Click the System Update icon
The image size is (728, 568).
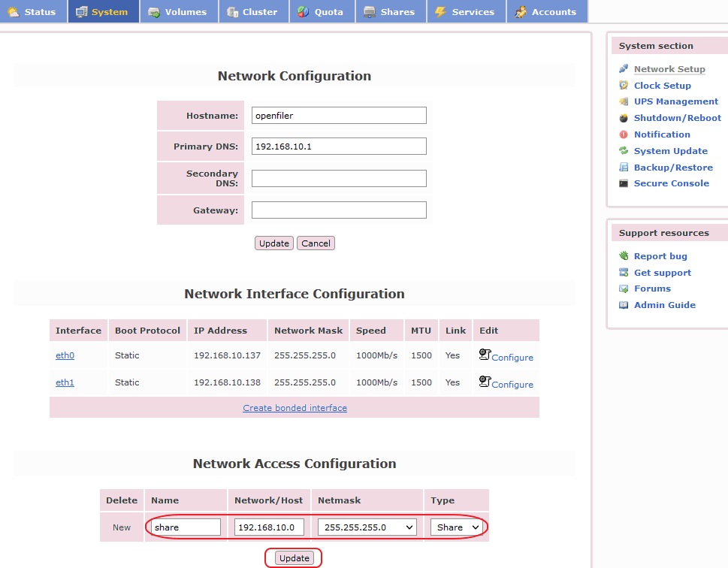pyautogui.click(x=624, y=151)
